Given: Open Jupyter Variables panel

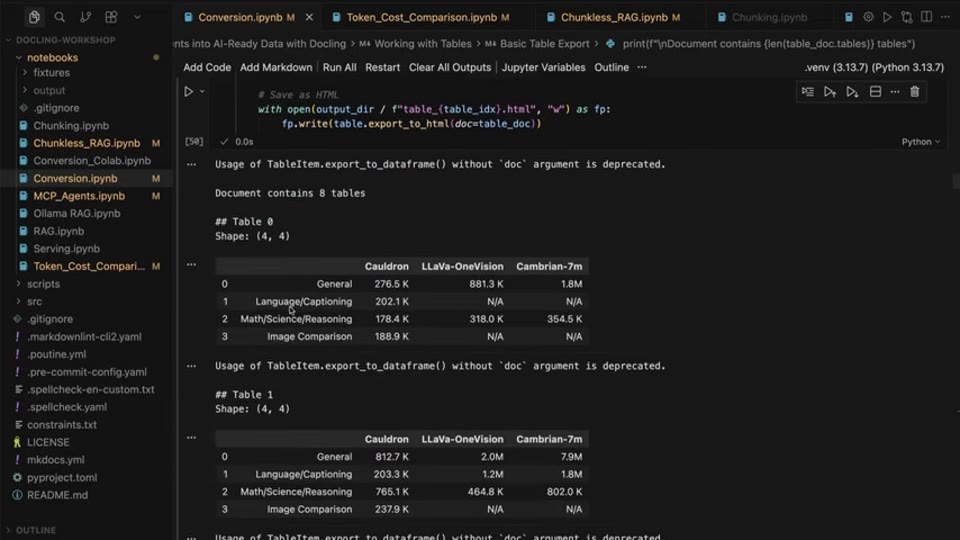Looking at the screenshot, I should tap(543, 67).
